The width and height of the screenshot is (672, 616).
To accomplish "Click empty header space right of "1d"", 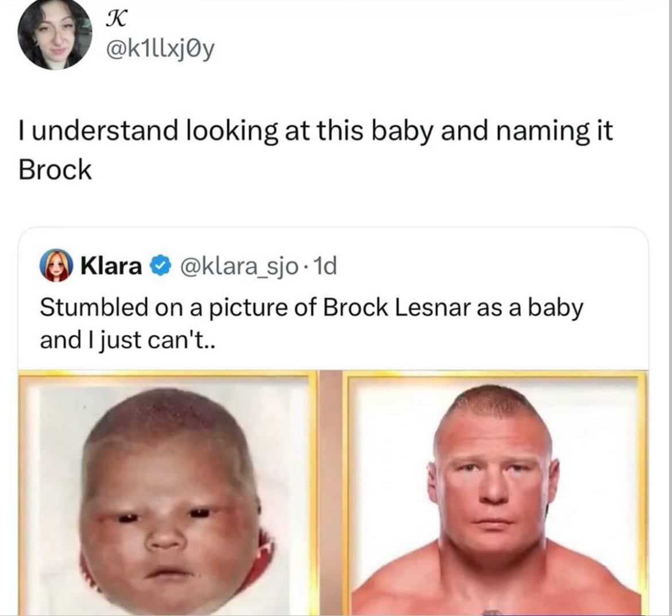I will (488, 266).
